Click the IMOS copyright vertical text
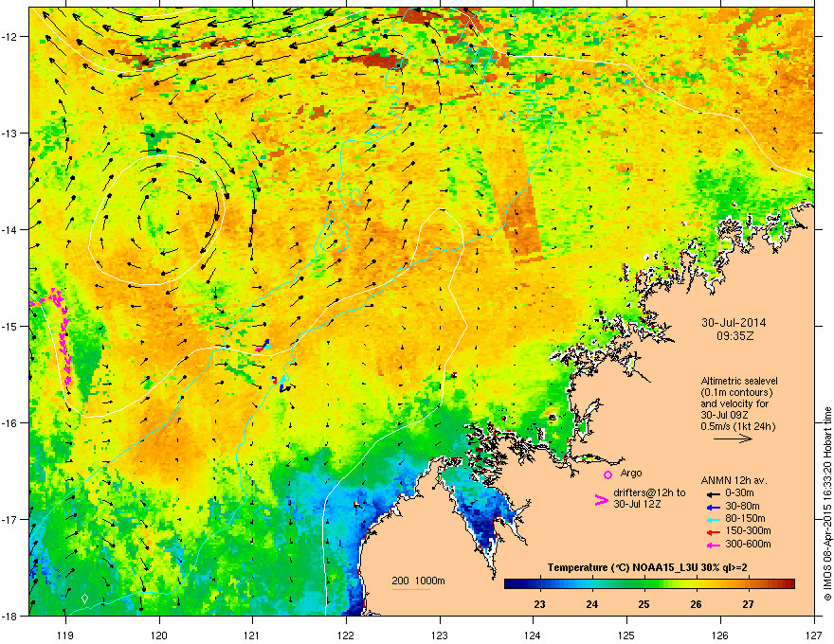The image size is (834, 644). pyautogui.click(x=827, y=504)
